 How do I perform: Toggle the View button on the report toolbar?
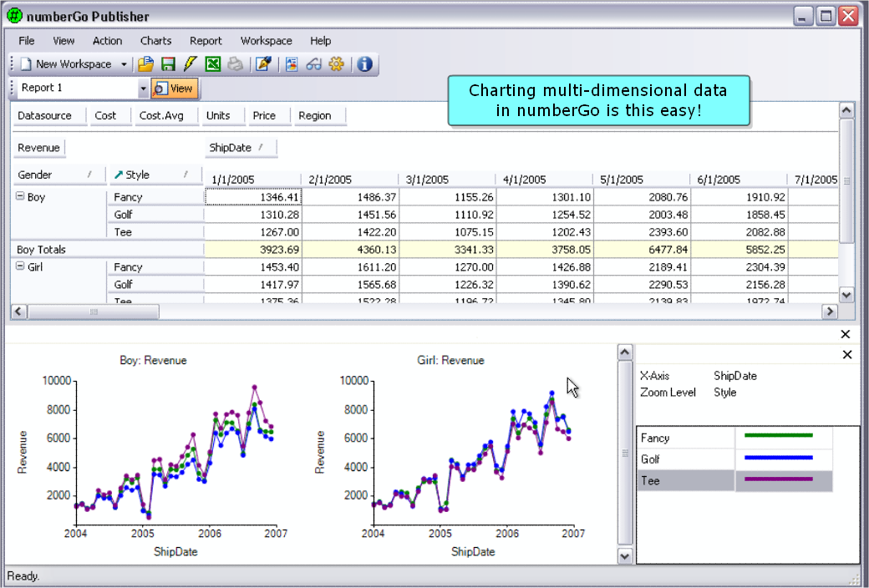pos(175,89)
